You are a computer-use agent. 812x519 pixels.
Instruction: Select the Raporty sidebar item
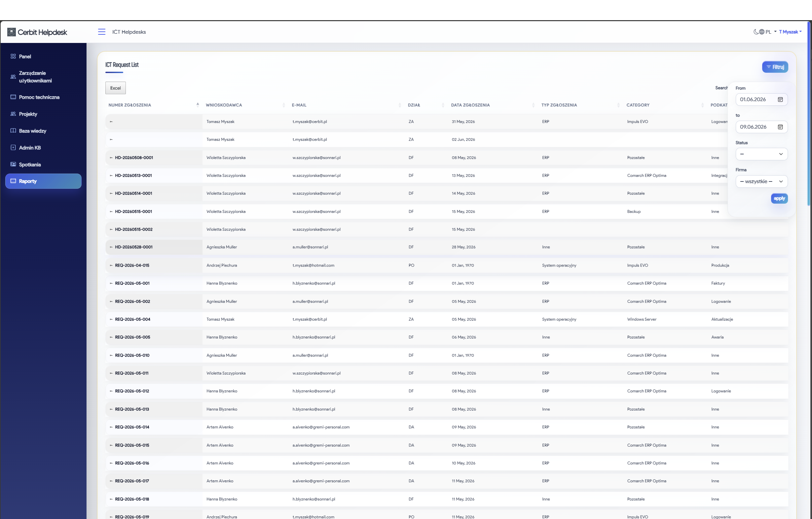(43, 181)
